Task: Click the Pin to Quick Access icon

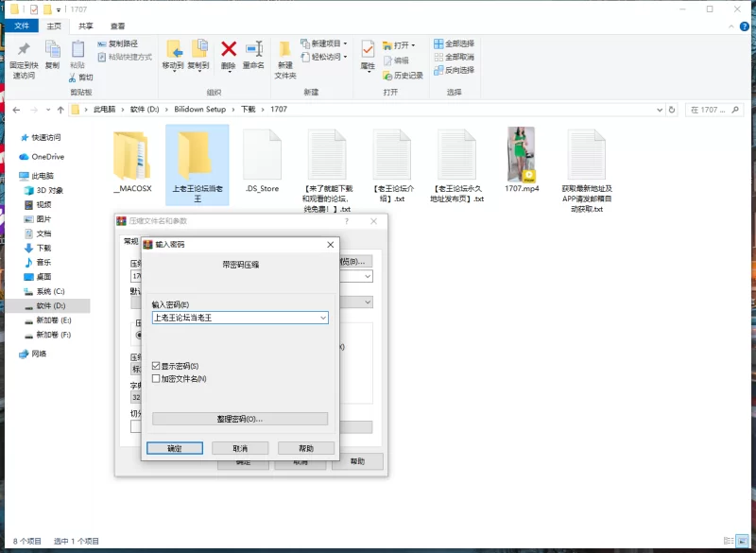Action: pyautogui.click(x=24, y=49)
